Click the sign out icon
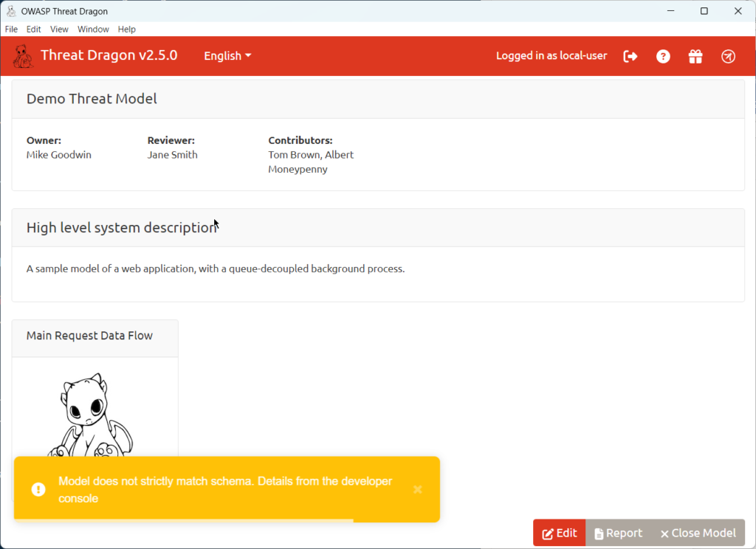The image size is (756, 549). pos(630,56)
